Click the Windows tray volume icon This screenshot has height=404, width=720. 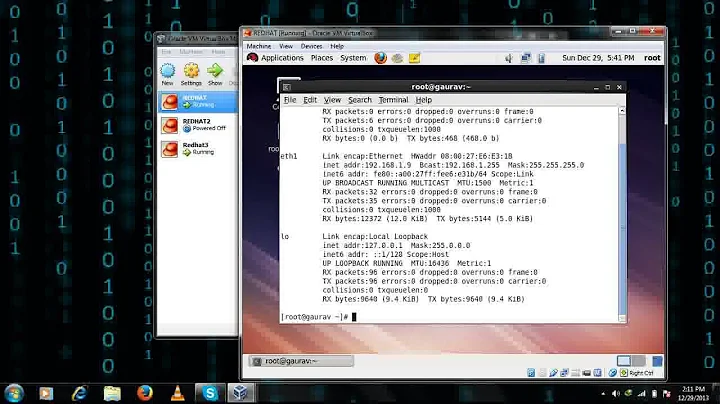pyautogui.click(x=616, y=394)
